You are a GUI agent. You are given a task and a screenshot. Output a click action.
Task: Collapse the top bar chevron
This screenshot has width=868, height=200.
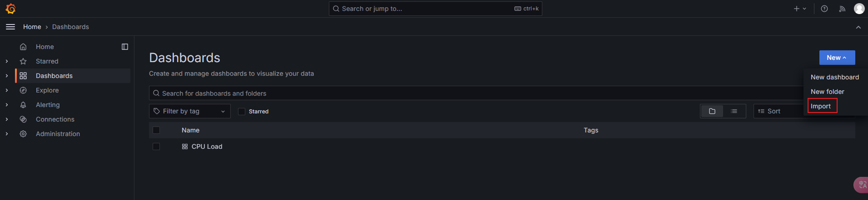pyautogui.click(x=858, y=27)
